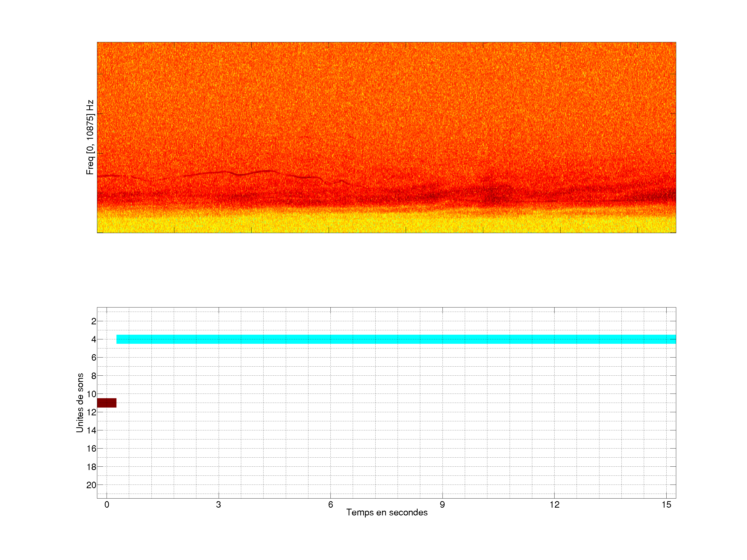Click the x-axis tick label 12
The image size is (747, 560).
coord(554,505)
